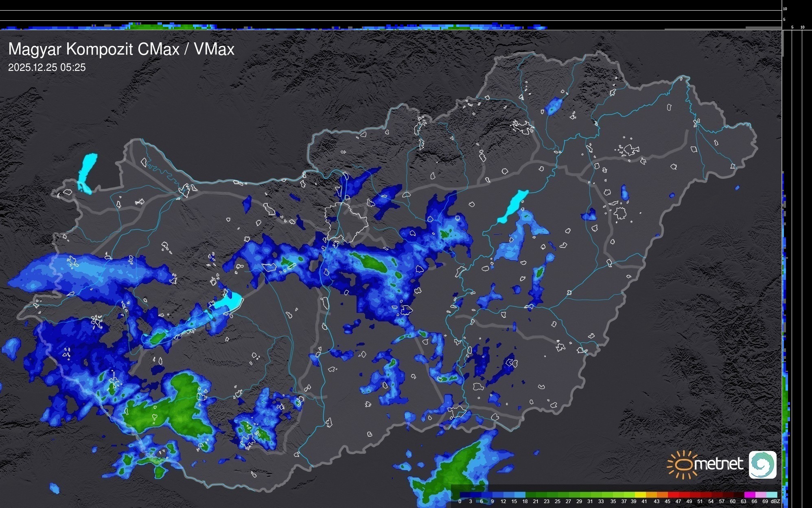Click the yellow 39 dBZ legend swatch
Screen dimensions: 812x508
pos(640,495)
